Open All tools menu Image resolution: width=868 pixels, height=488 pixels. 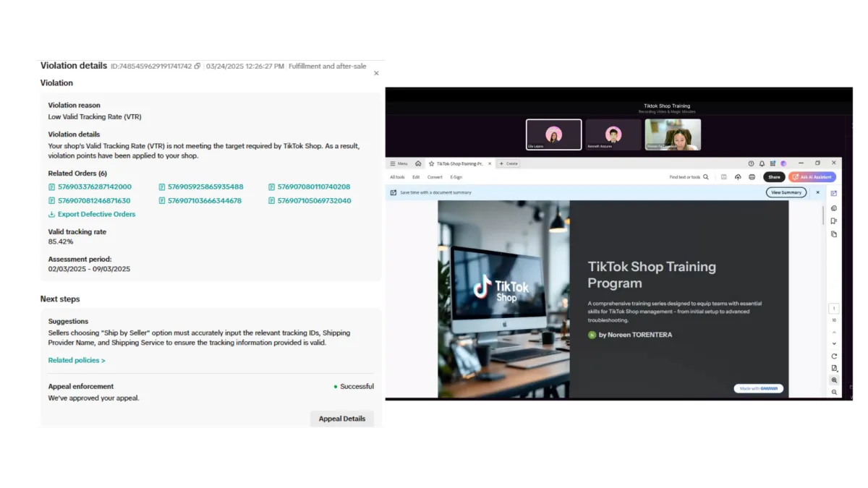(x=397, y=177)
